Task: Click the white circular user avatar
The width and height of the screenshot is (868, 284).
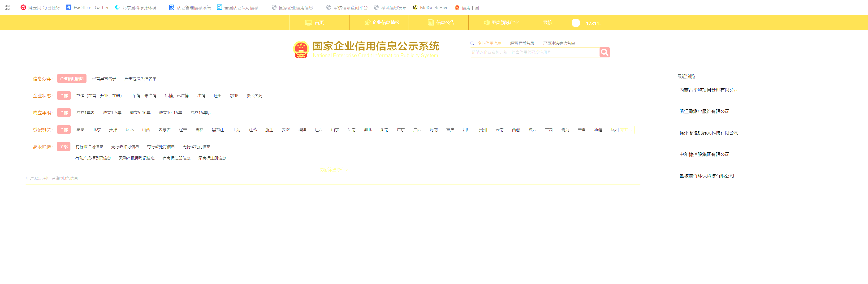Action: [575, 23]
